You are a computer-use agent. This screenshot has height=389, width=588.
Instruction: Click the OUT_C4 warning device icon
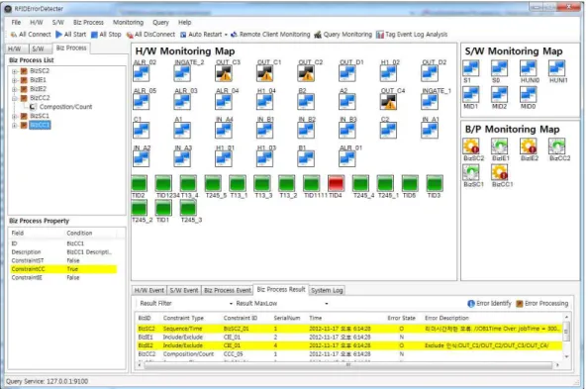coord(388,102)
